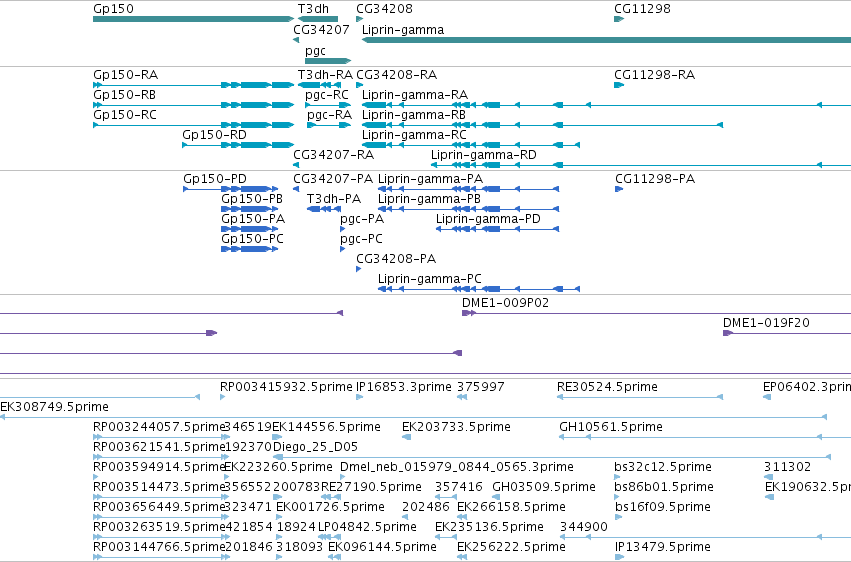Open EST EK266158.5prime
The width and height of the screenshot is (851, 562).
tap(511, 508)
